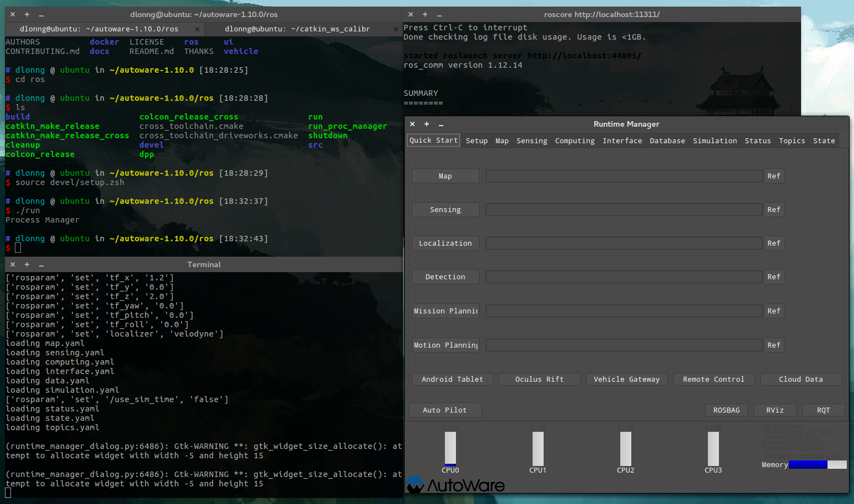This screenshot has width=854, height=504.
Task: Click 'CONTRIBUTING.md' in the terminal listing
Action: click(x=42, y=51)
